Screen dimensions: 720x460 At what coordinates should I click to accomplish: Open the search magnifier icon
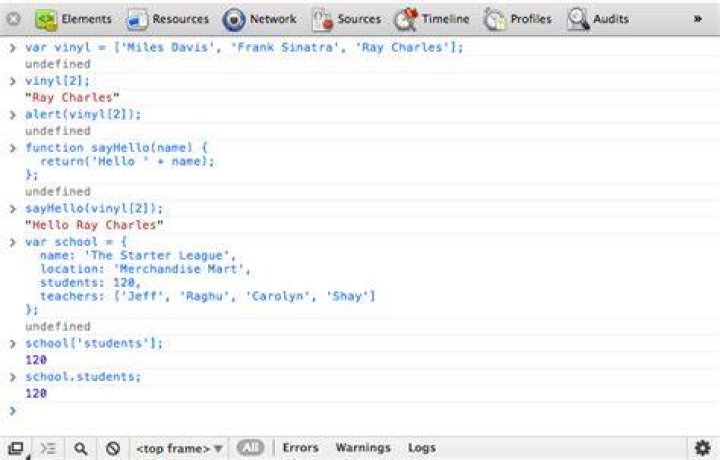tap(81, 449)
